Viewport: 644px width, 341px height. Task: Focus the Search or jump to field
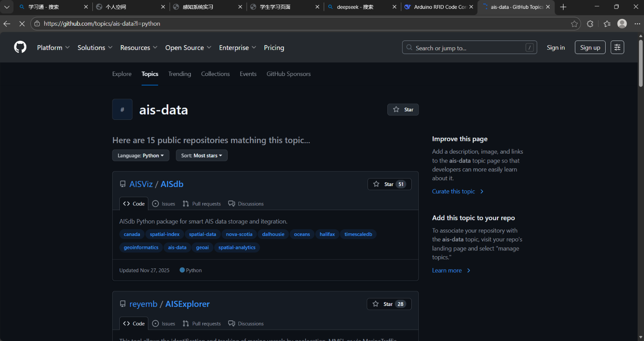470,47
